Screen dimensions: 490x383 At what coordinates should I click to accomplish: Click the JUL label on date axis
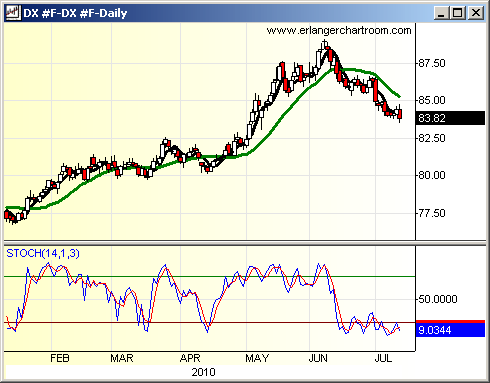coord(383,358)
